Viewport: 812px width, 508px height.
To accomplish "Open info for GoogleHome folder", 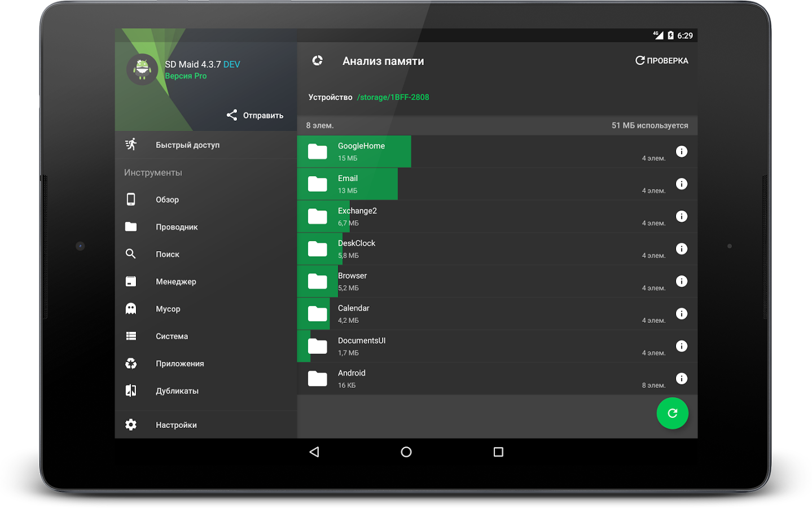I will [682, 151].
